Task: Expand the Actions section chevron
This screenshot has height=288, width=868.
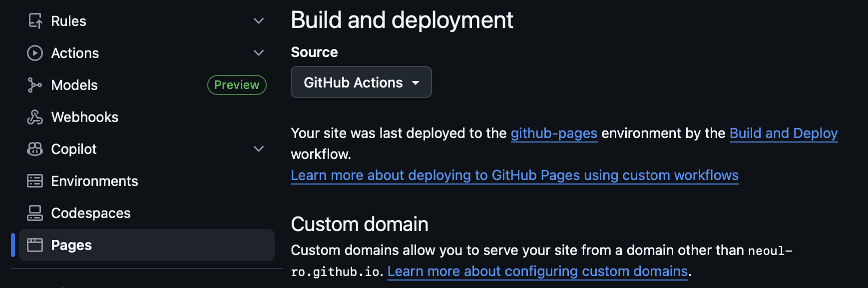Action: [259, 53]
